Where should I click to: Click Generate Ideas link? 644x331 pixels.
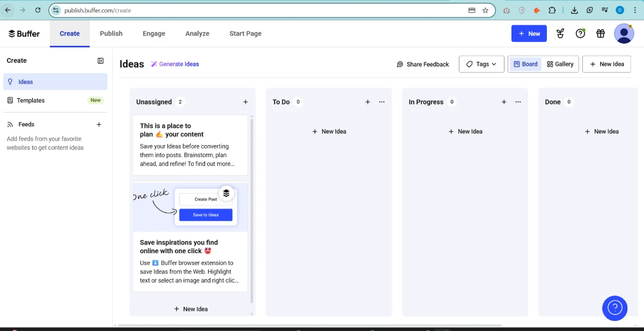click(175, 64)
